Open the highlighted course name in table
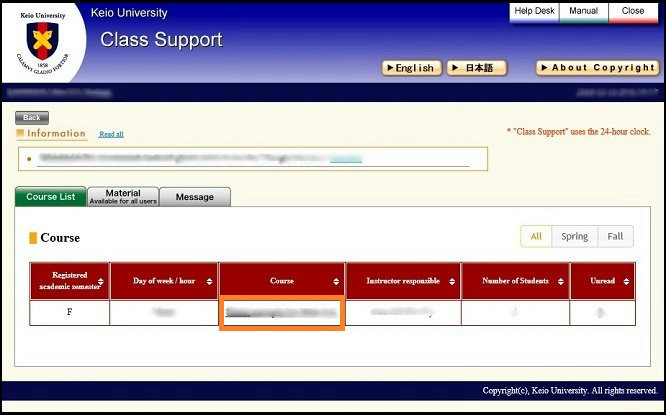Image resolution: width=666 pixels, height=415 pixels. click(282, 313)
